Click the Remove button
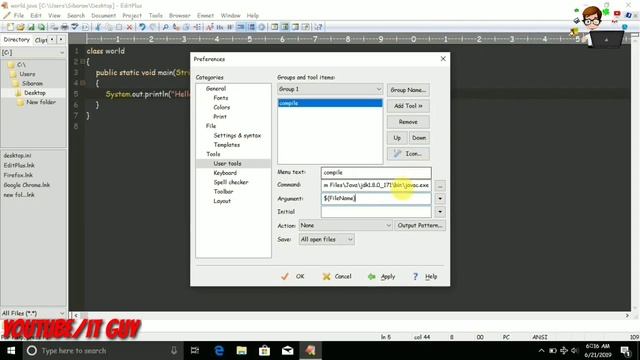Viewport: 640px width, 360px height. [408, 122]
